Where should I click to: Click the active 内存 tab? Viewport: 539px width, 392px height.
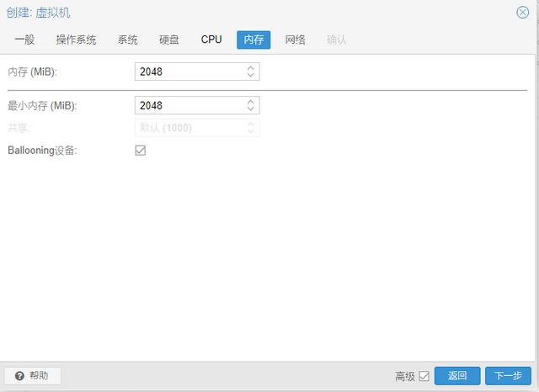253,40
